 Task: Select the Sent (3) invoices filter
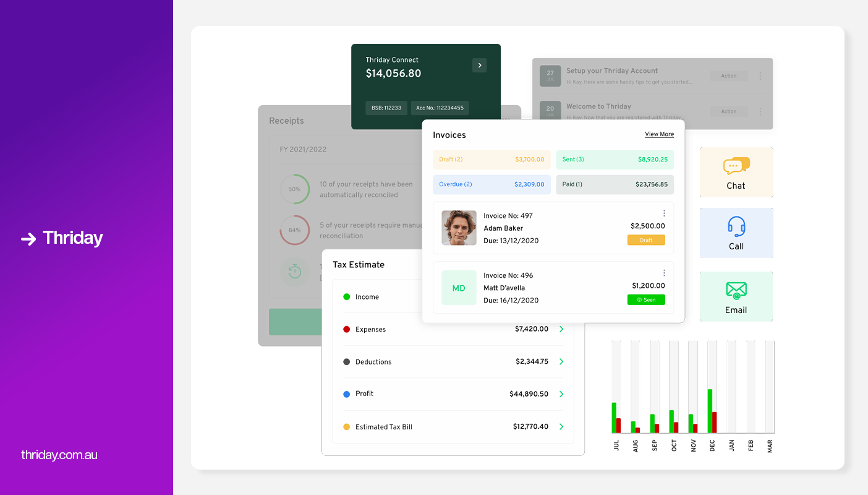(x=615, y=160)
